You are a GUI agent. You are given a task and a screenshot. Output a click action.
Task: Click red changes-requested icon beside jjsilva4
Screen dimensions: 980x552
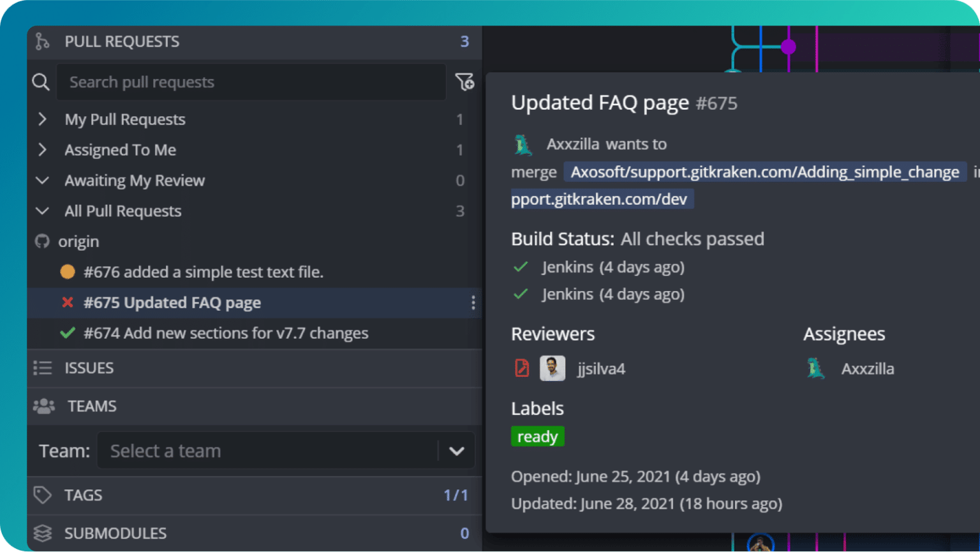tap(522, 368)
